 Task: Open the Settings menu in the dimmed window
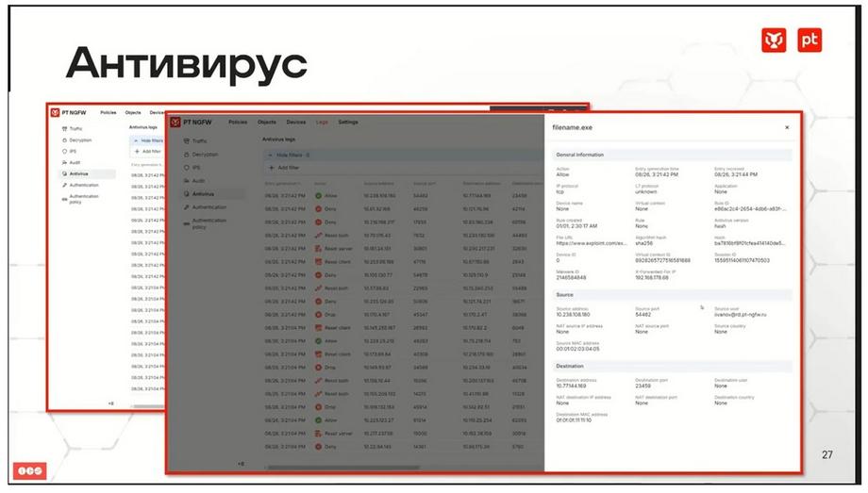click(348, 122)
